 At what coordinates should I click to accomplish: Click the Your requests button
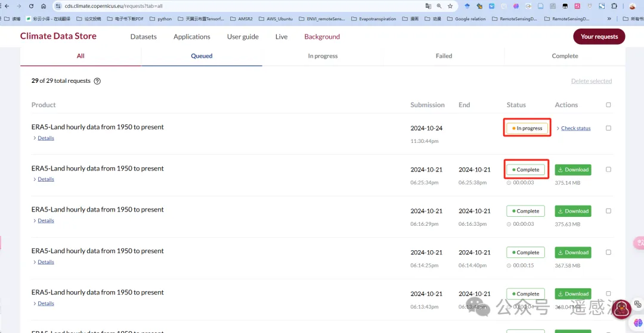[x=599, y=36]
